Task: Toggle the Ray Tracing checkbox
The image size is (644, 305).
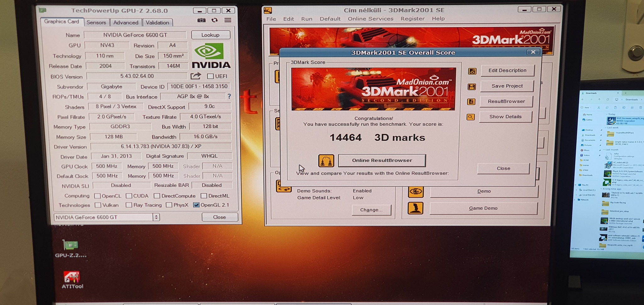Action: 129,205
